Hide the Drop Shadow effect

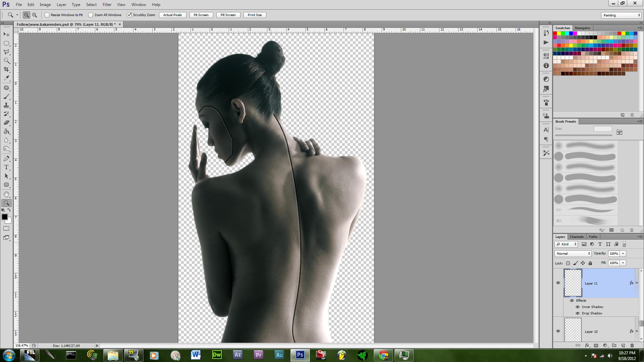point(578,313)
